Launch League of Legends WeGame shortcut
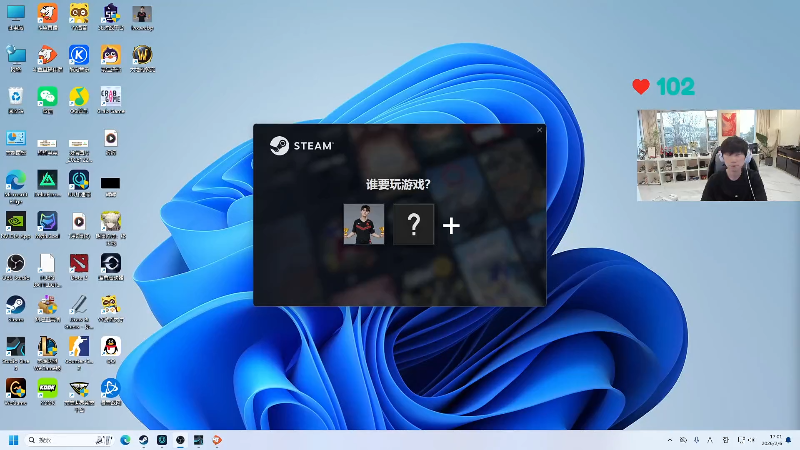This screenshot has height=450, width=800. [47, 353]
